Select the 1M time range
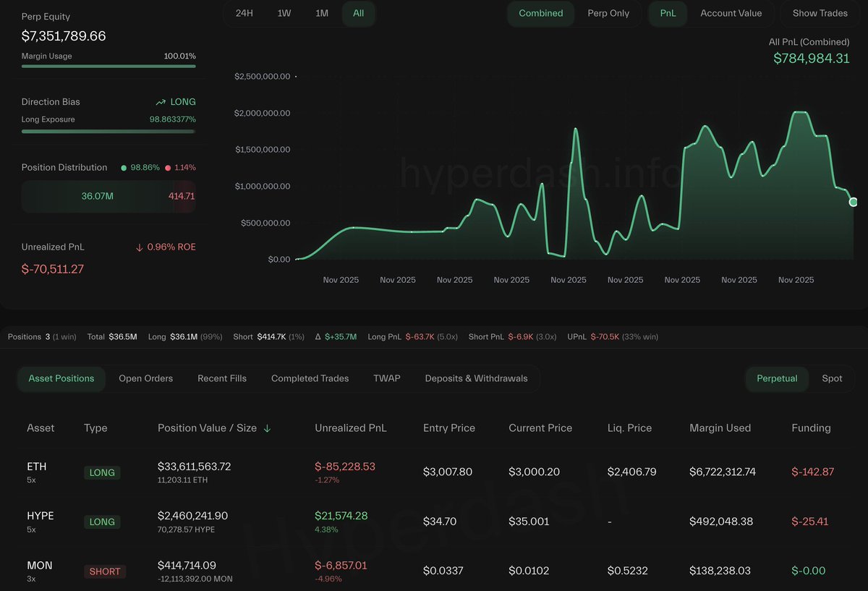 (322, 13)
